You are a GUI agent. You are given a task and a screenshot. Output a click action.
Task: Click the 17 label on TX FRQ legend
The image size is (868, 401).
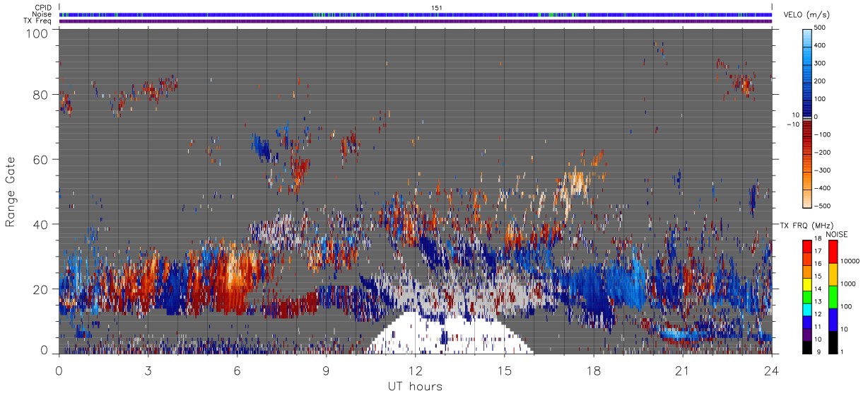(x=818, y=252)
